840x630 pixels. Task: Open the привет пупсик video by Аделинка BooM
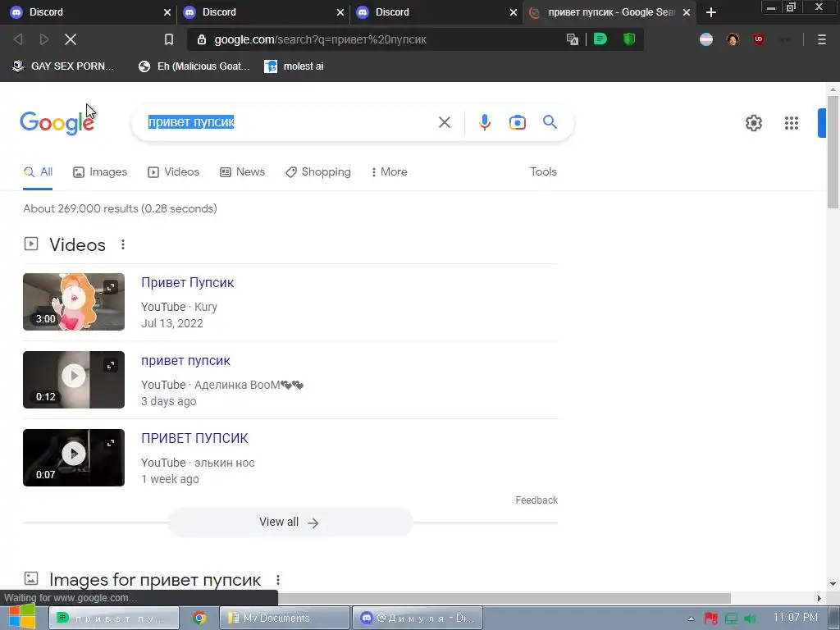click(185, 361)
